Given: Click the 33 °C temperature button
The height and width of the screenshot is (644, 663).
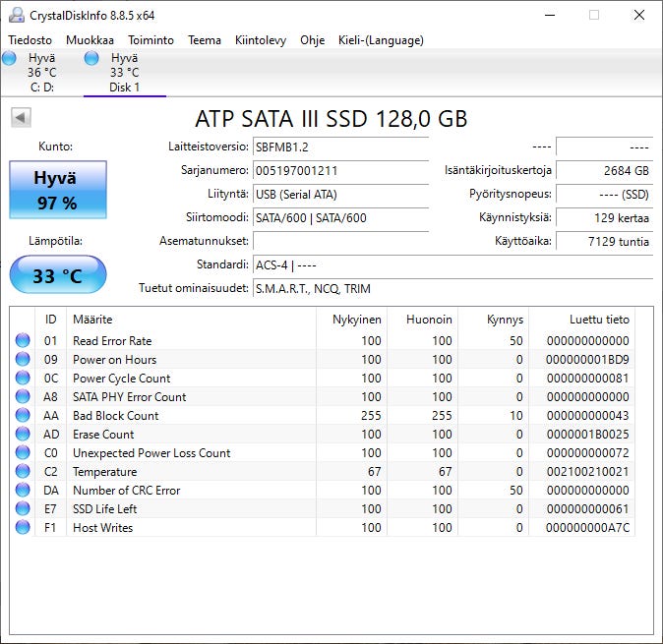Looking at the screenshot, I should click(58, 275).
